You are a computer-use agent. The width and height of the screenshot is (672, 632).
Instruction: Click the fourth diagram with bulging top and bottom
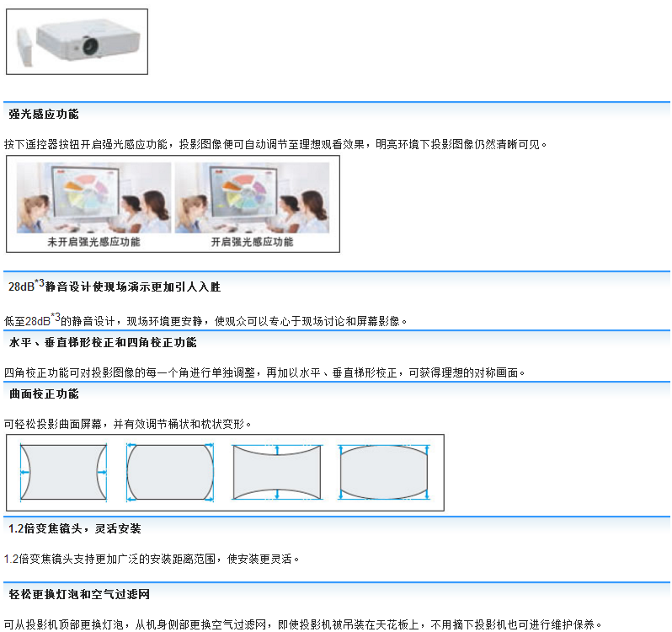(384, 473)
